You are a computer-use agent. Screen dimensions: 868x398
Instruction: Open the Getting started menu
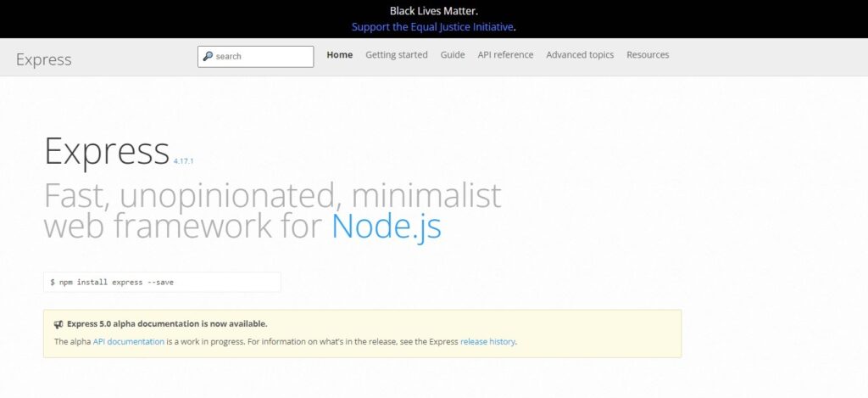tap(396, 55)
